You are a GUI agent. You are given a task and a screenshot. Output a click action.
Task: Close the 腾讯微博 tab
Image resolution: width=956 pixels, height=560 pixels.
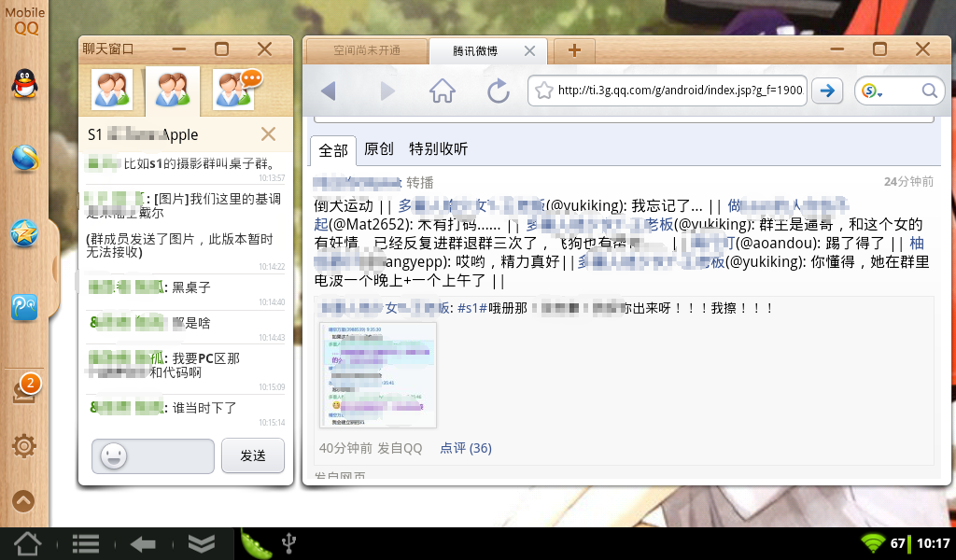(x=530, y=51)
